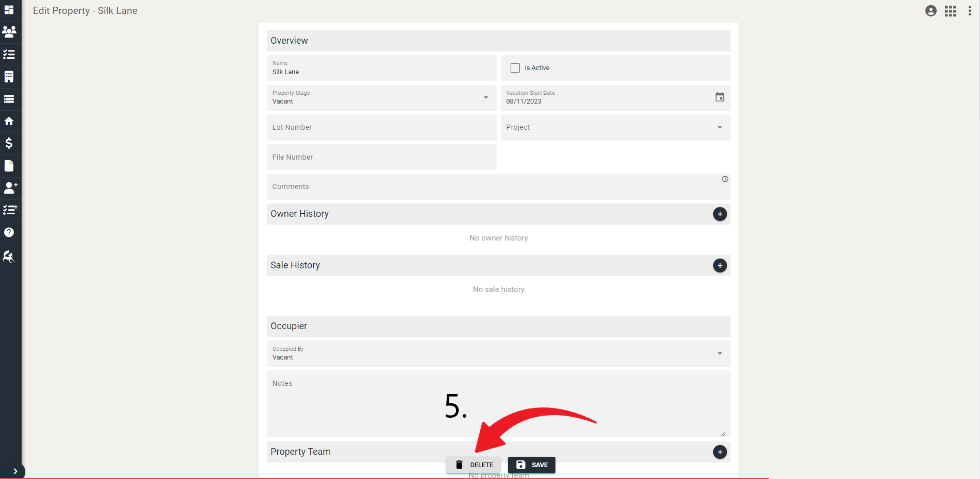Expand the collapsed sidebar with the chevron
The width and height of the screenshot is (980, 479).
pos(15,471)
